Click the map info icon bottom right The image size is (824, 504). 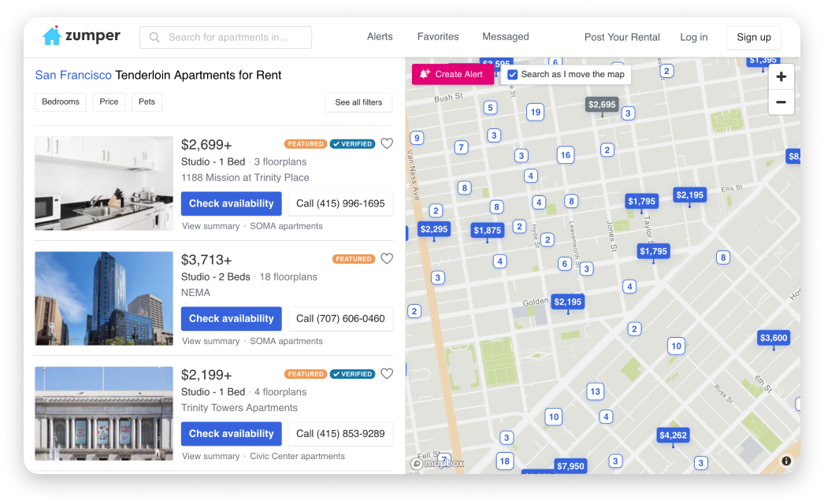pos(786,460)
